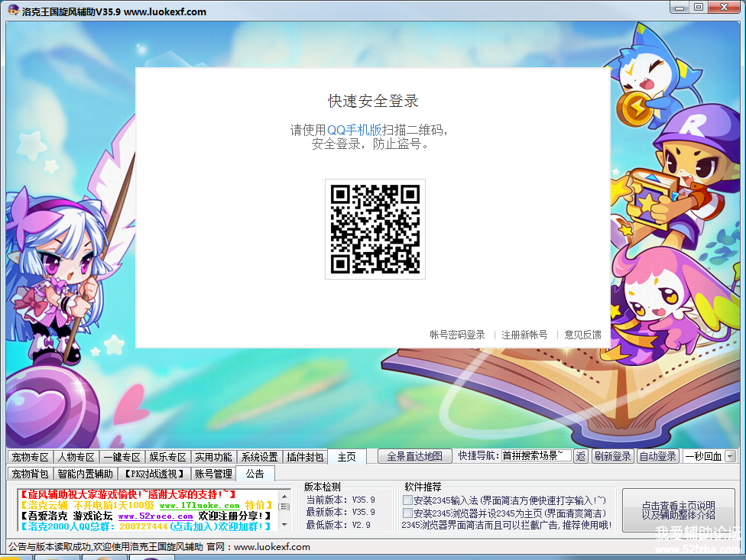Minimize the window
This screenshot has height=560, width=746.
pos(680,7)
